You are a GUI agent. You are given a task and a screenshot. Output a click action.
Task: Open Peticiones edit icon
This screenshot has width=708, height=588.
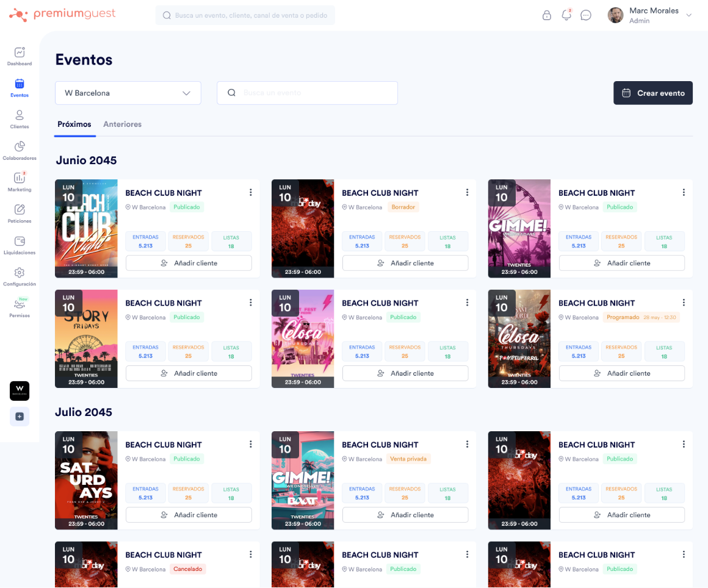coord(20,209)
